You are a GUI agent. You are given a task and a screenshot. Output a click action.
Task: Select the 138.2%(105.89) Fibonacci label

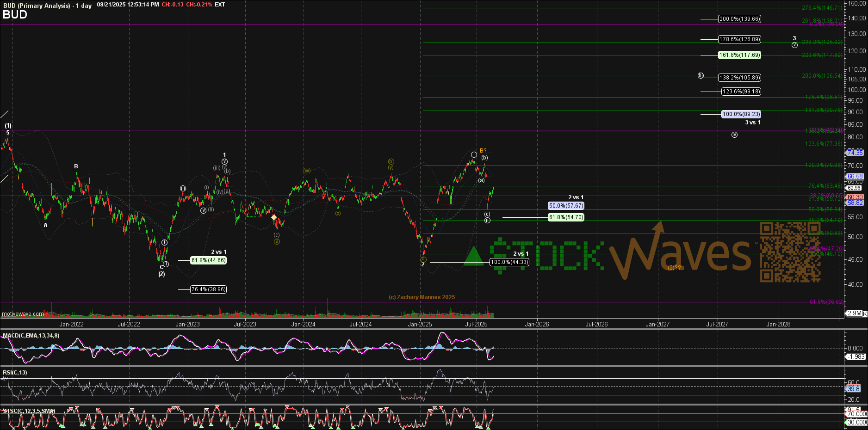pyautogui.click(x=739, y=78)
